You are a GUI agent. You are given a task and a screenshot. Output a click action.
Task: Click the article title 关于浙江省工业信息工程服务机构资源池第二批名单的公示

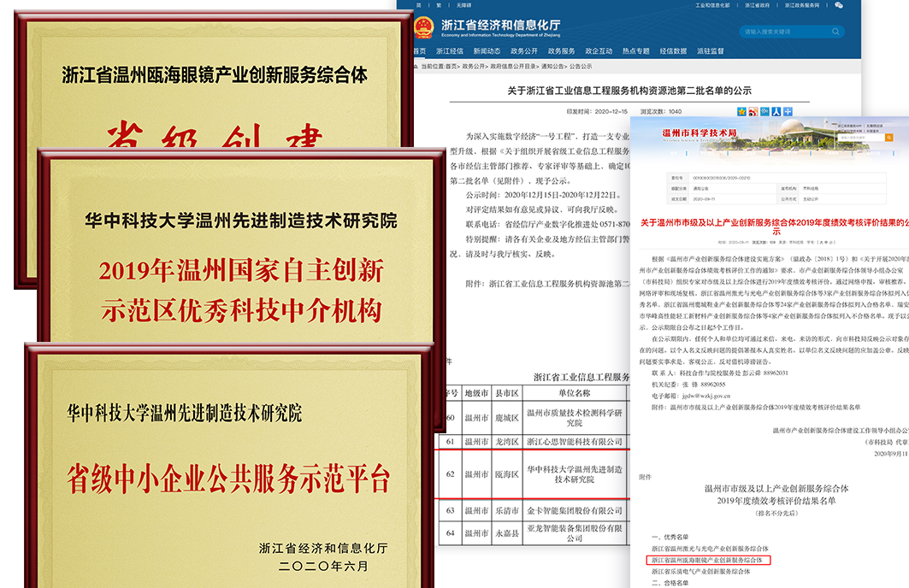(x=629, y=91)
